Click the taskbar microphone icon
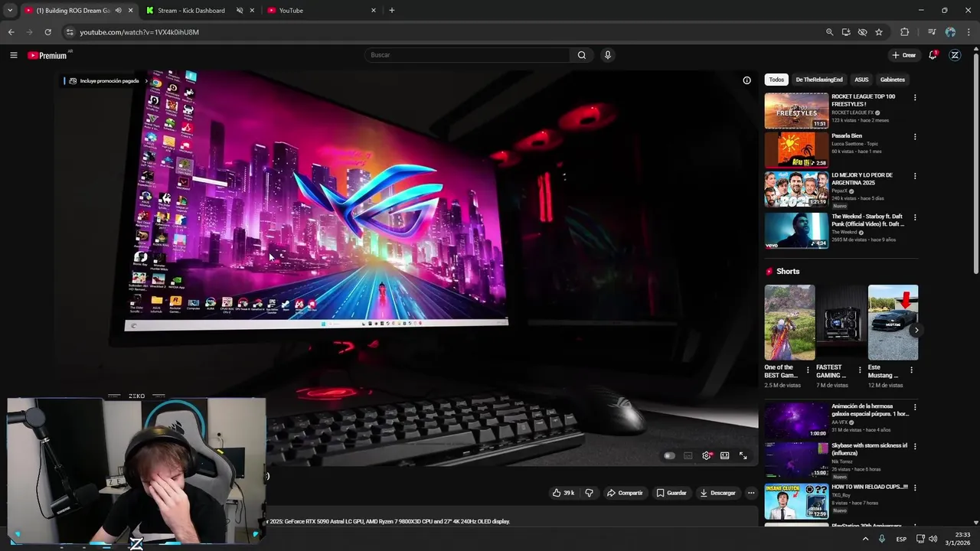980x551 pixels. pyautogui.click(x=882, y=539)
